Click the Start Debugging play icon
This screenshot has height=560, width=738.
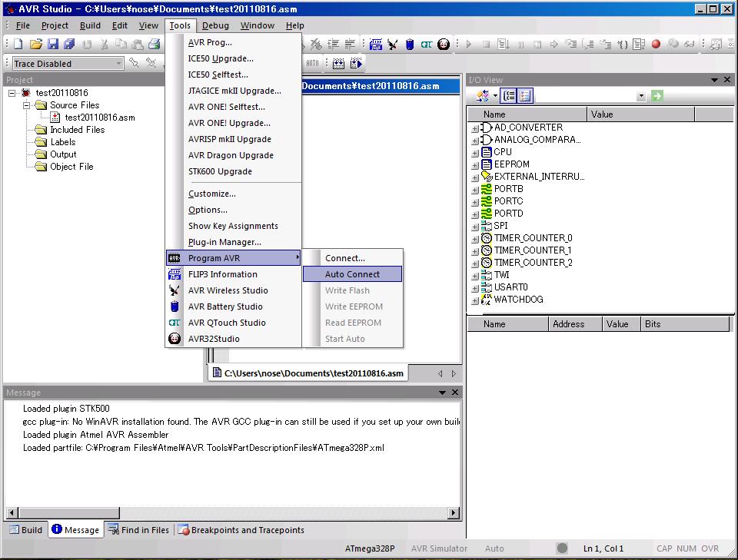click(469, 45)
